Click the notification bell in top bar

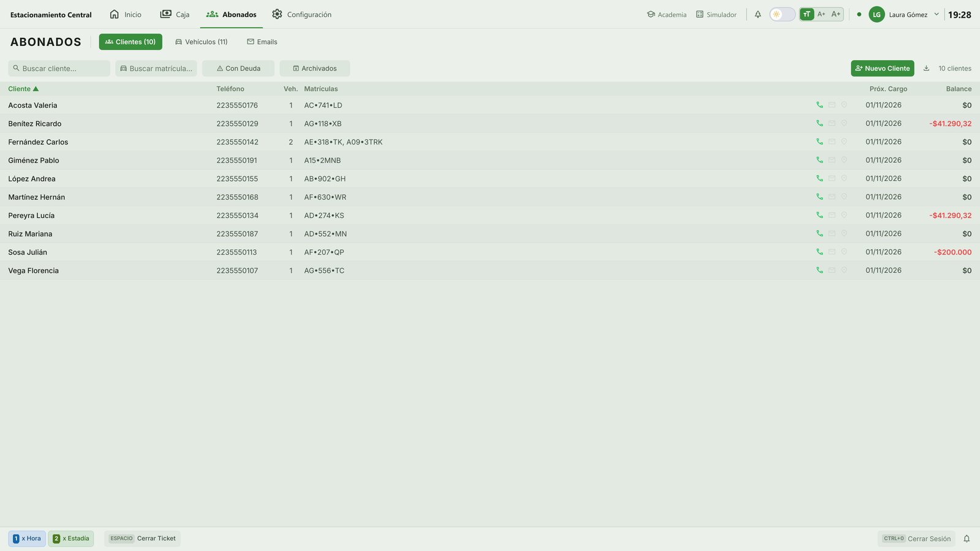758,14
